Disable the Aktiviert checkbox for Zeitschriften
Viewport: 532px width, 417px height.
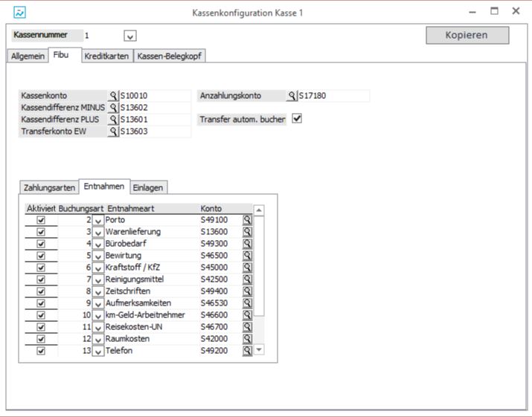coord(41,291)
